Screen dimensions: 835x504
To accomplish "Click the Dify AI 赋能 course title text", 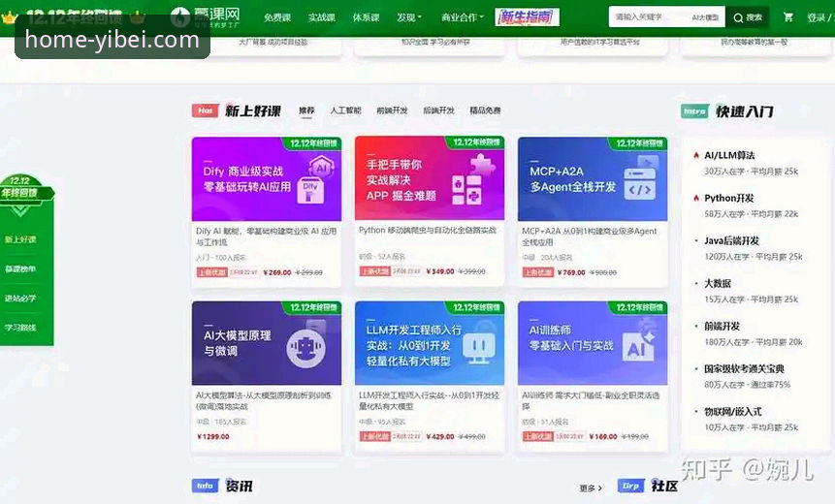I will (267, 236).
